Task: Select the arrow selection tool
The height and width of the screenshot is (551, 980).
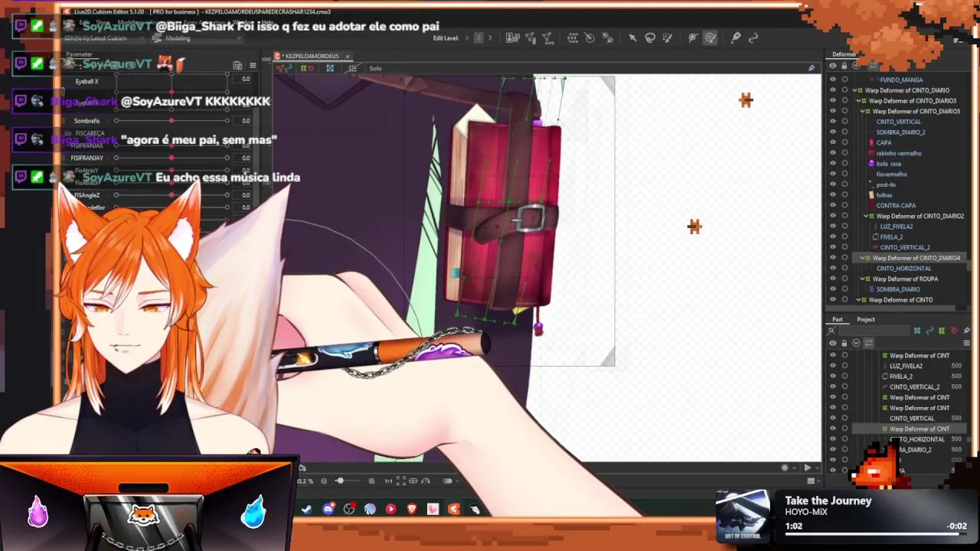Action: coord(632,37)
